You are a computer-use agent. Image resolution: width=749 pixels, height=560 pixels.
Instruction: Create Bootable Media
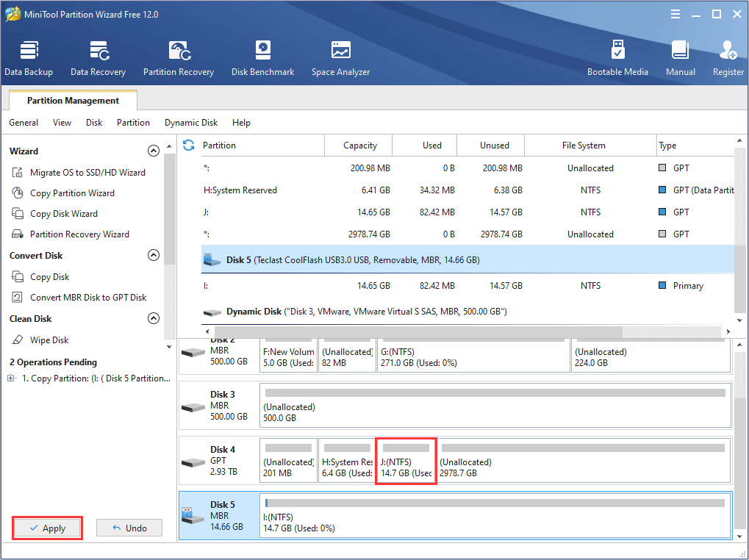click(617, 58)
